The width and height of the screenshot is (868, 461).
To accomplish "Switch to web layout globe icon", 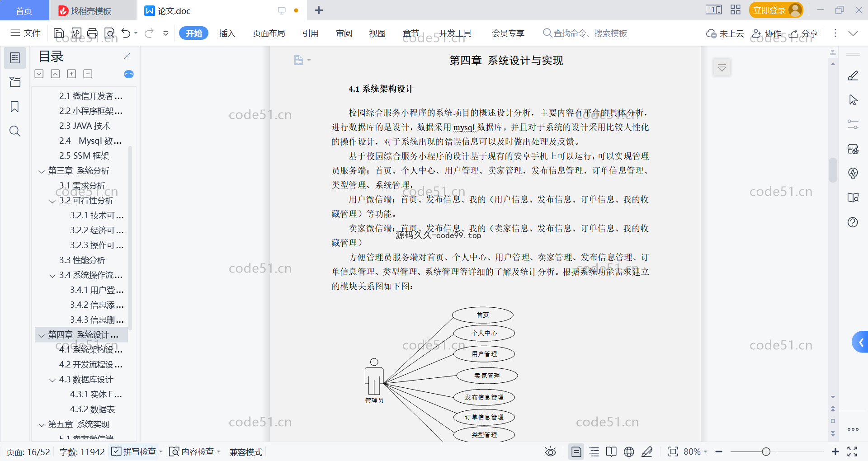I will point(629,452).
